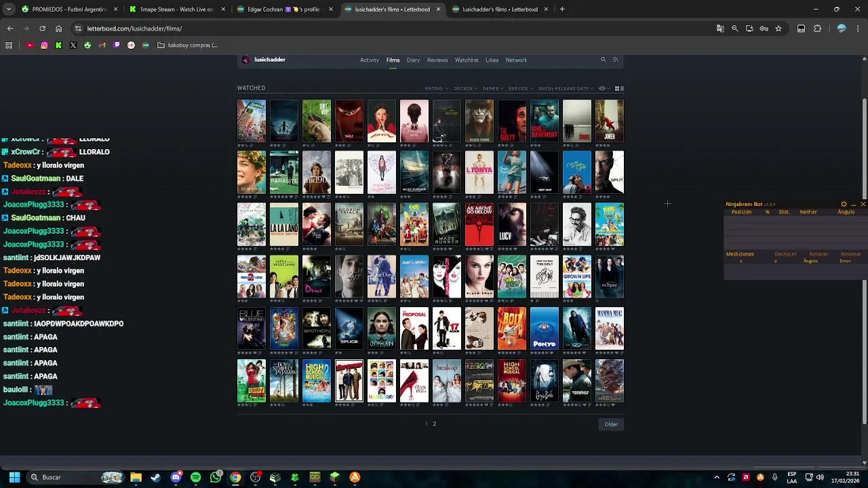This screenshot has height=488, width=868.
Task: Go to page 2 of films
Action: (x=434, y=424)
